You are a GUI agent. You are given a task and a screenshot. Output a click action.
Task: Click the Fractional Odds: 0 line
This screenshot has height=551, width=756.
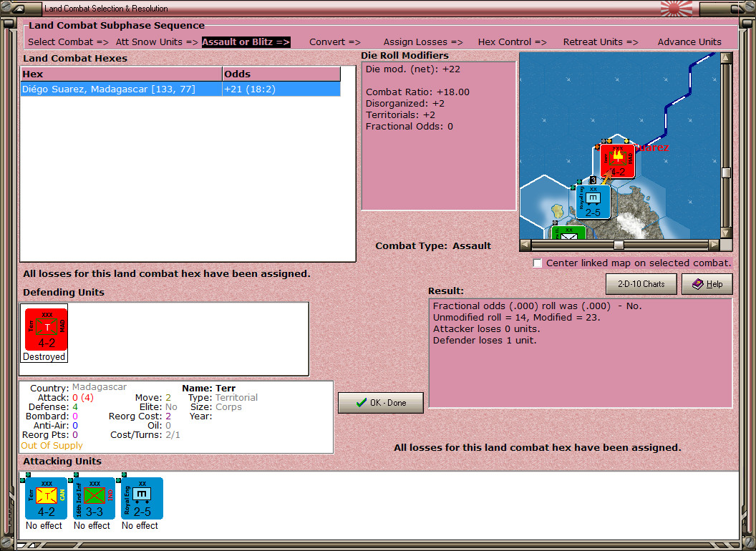[x=409, y=127]
